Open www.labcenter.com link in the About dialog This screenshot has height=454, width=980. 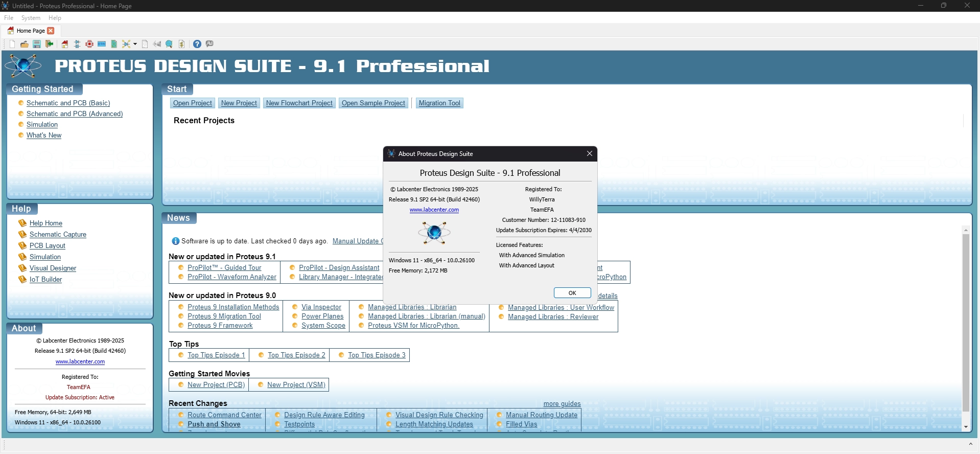[x=434, y=210]
